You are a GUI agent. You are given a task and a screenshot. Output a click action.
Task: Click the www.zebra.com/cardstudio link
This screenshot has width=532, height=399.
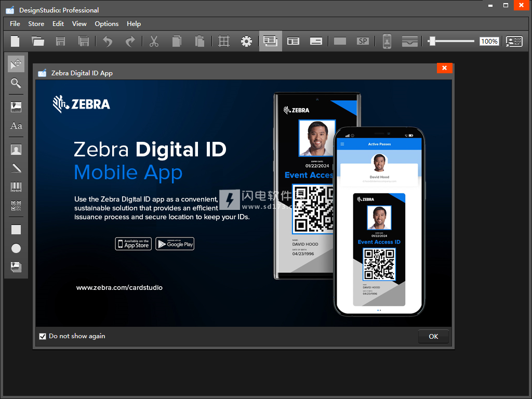(x=119, y=287)
